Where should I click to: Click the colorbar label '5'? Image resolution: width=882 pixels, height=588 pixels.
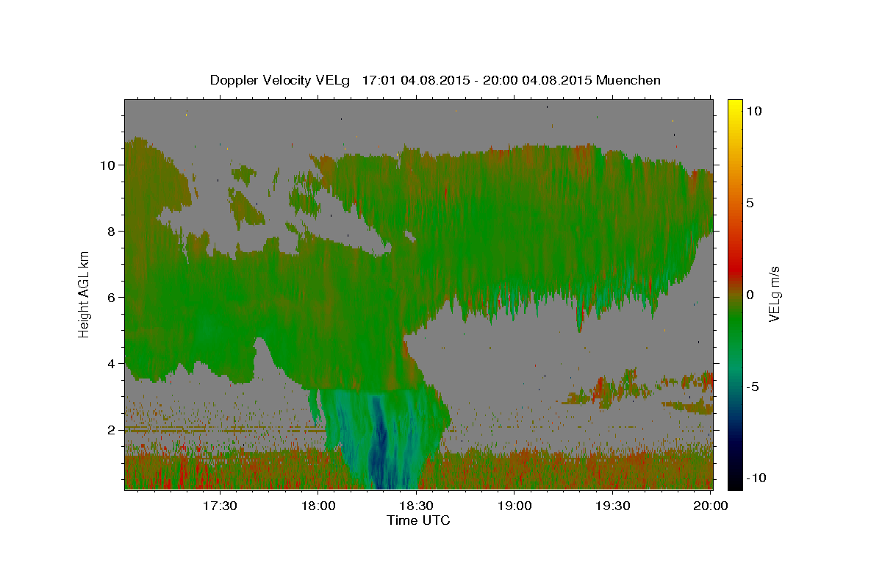pyautogui.click(x=750, y=203)
